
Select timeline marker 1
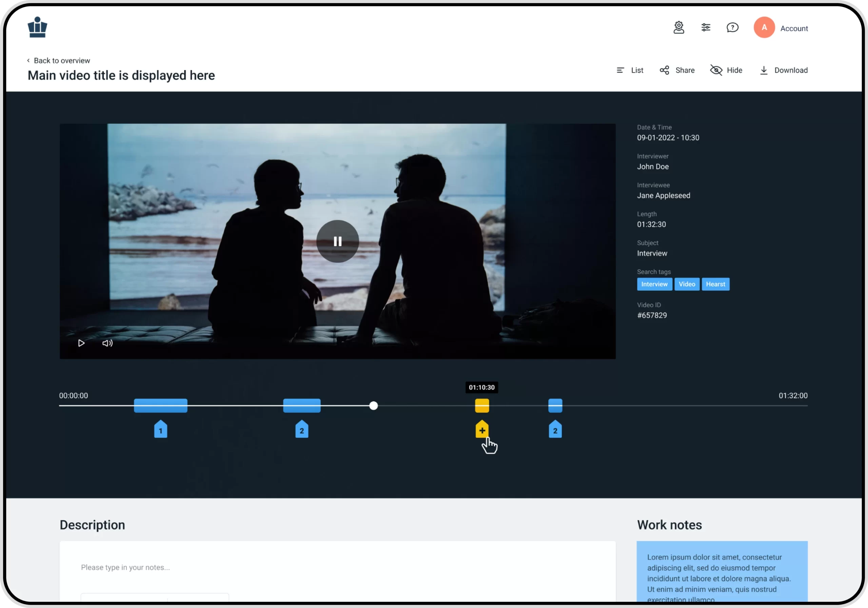pyautogui.click(x=161, y=430)
